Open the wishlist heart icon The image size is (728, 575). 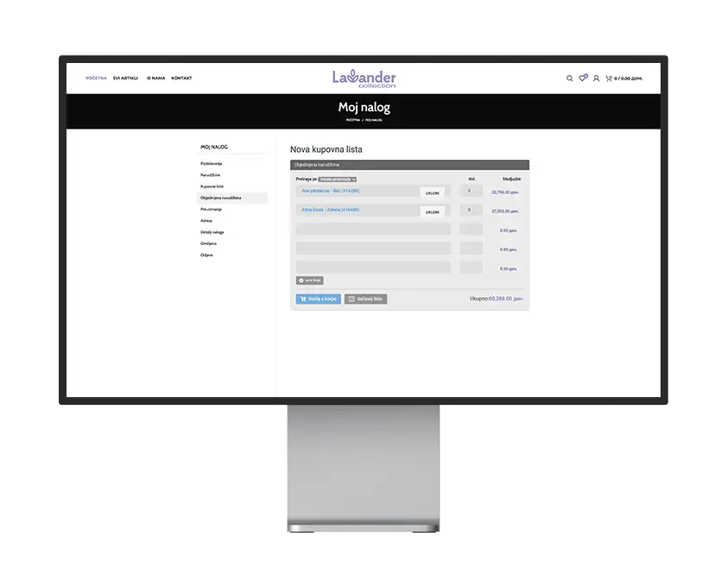coord(583,78)
